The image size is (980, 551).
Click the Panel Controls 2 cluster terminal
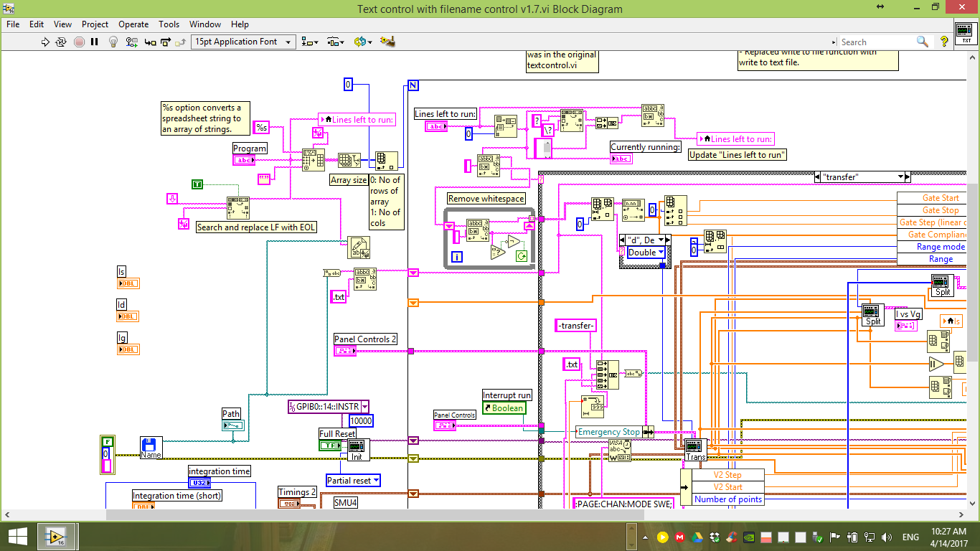[x=346, y=351]
